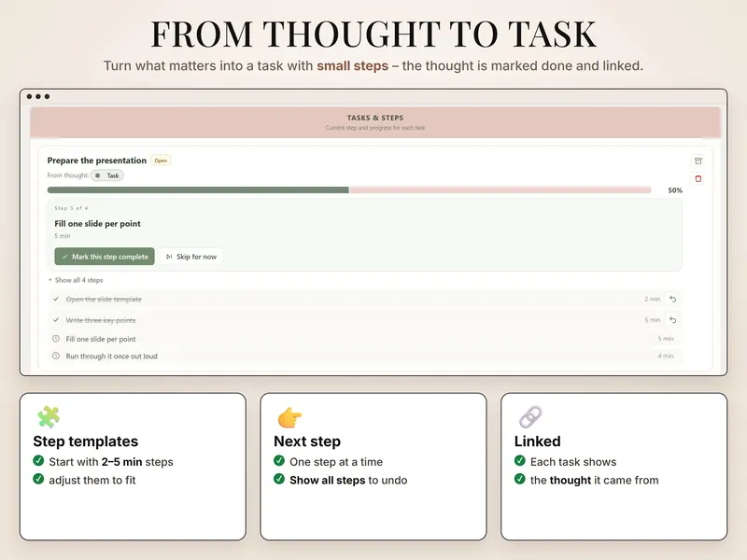The width and height of the screenshot is (747, 560).
Task: Collapse the Show all 4 steps list
Action: click(x=77, y=280)
